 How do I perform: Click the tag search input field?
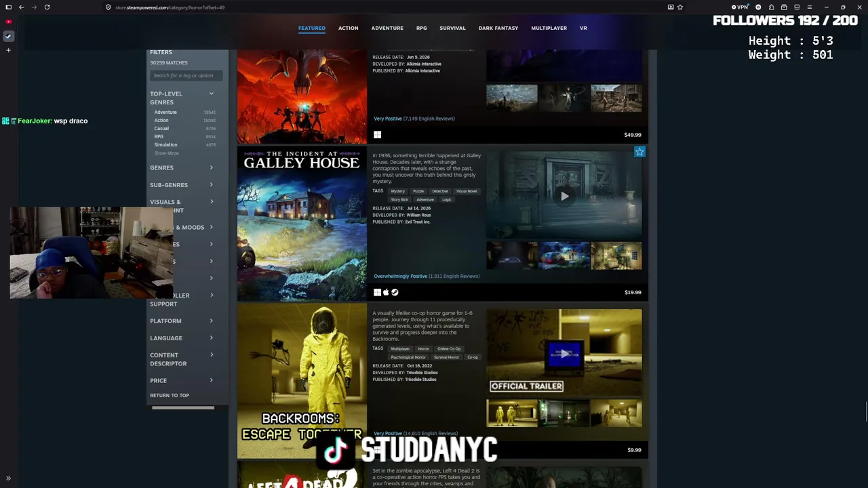pos(186,75)
